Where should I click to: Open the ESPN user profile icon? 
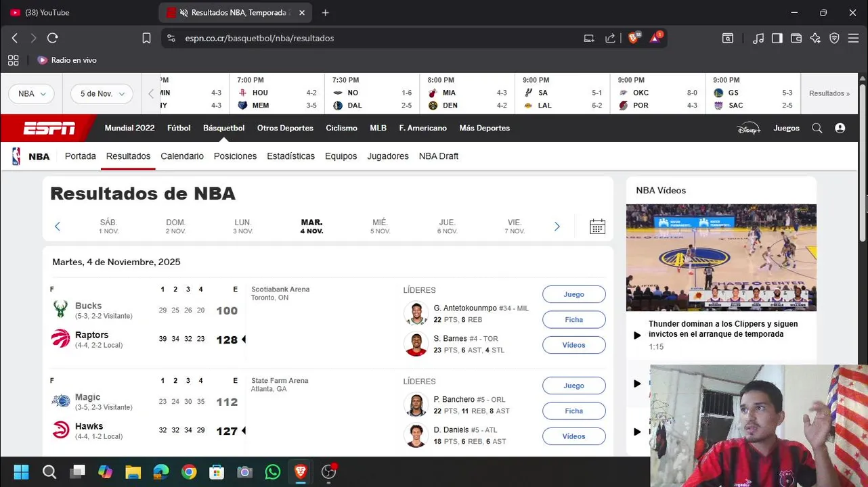coord(840,128)
